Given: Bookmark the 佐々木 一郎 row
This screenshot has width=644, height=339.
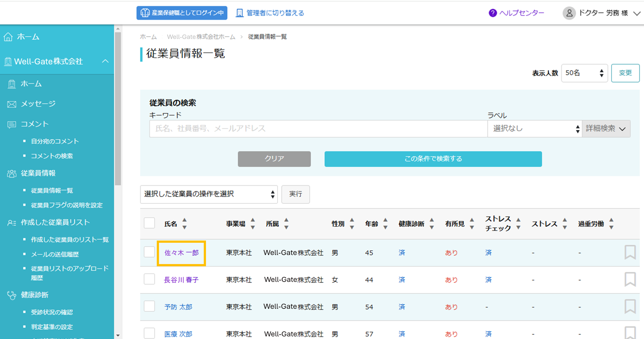Looking at the screenshot, I should (x=630, y=252).
